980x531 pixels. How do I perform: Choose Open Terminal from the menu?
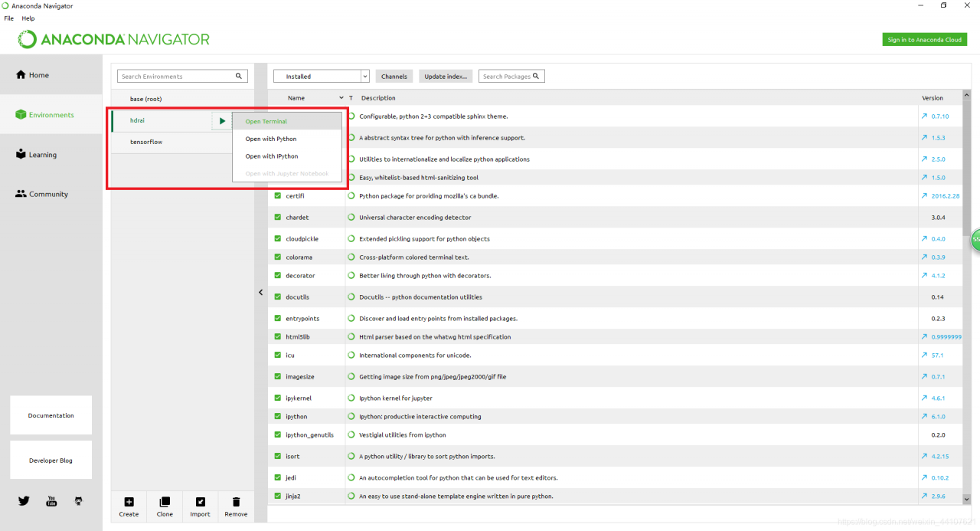[x=287, y=122]
